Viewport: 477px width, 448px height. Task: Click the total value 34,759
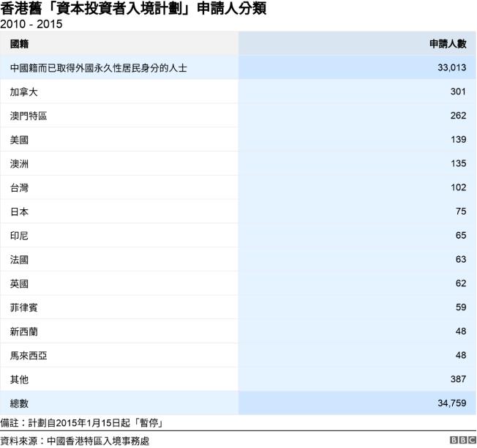(451, 403)
